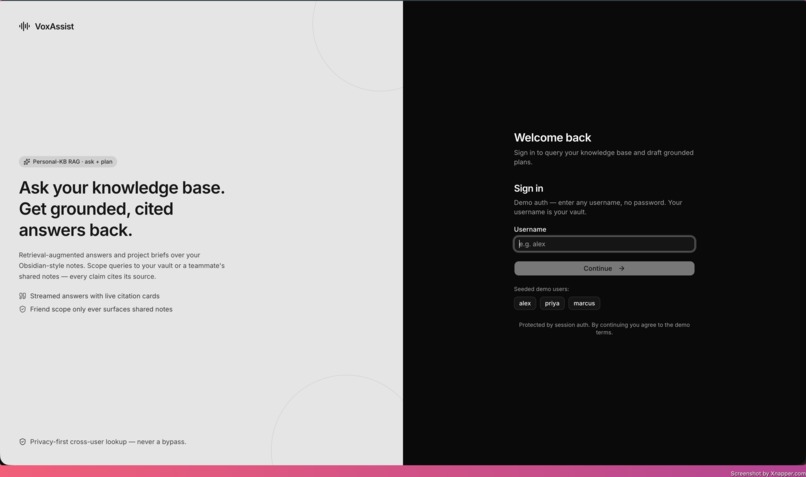The height and width of the screenshot is (477, 806).
Task: Click the 'Retrieval-augmented answers' paragraph
Action: pos(122,266)
